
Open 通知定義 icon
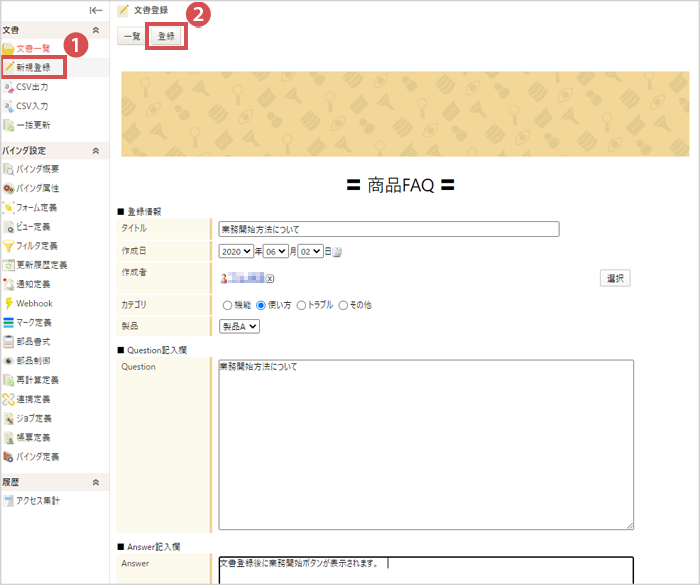click(8, 284)
